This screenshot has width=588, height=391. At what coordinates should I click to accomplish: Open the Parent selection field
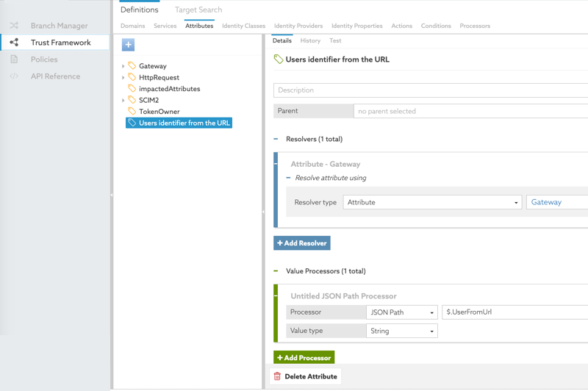470,111
